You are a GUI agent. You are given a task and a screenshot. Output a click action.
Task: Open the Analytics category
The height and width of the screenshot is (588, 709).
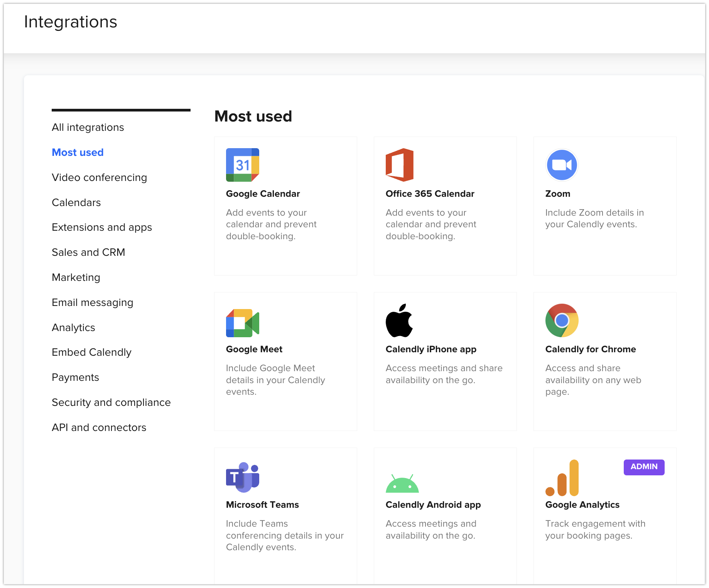[73, 328]
